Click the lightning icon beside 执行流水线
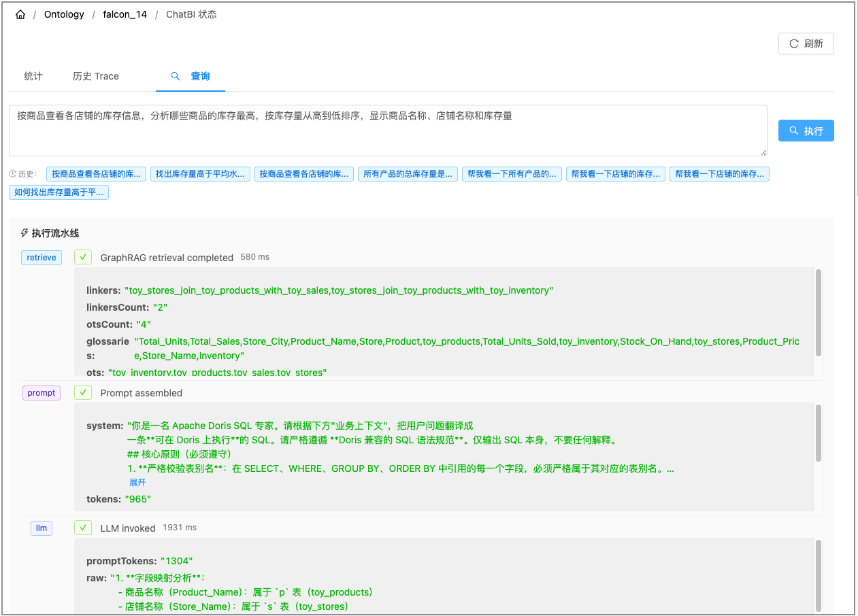 [x=24, y=233]
